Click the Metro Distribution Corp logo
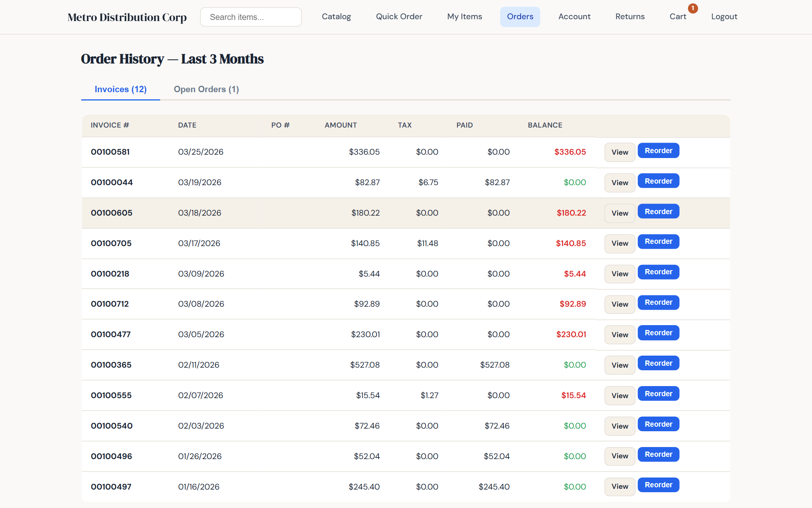 (x=127, y=17)
